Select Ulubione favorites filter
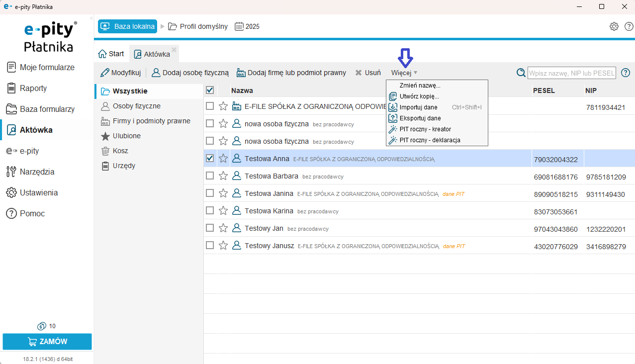This screenshot has height=364, width=635. click(x=126, y=136)
